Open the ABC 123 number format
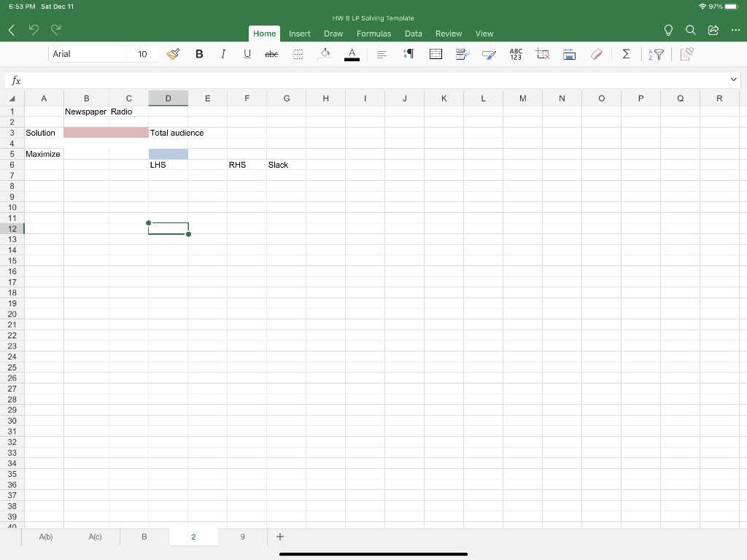Image resolution: width=747 pixels, height=560 pixels. (516, 54)
